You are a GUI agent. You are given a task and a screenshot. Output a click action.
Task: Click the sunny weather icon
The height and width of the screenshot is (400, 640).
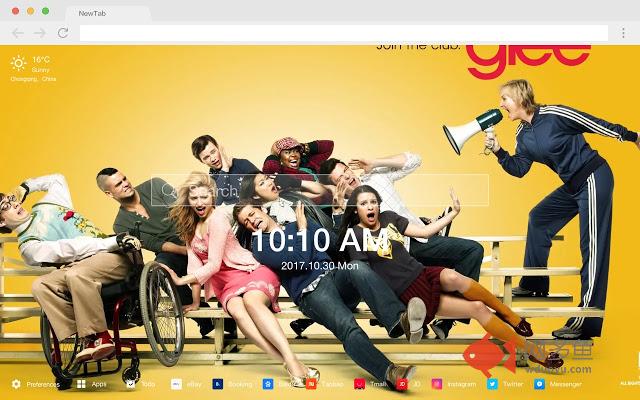tap(18, 63)
